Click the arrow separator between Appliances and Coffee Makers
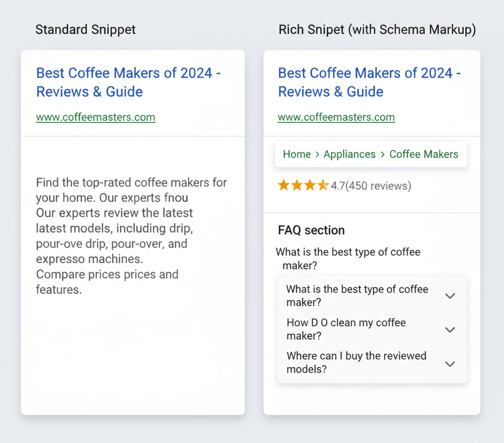 (x=382, y=155)
